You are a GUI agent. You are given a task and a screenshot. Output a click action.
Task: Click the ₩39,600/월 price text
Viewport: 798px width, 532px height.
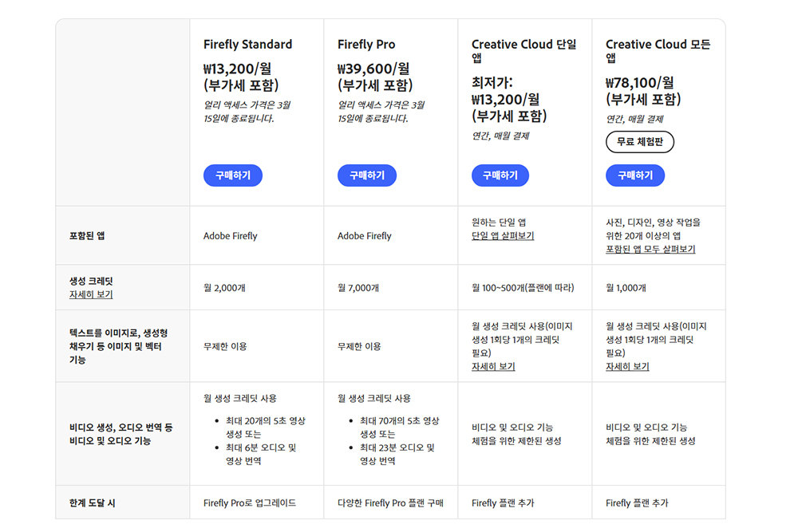(373, 69)
